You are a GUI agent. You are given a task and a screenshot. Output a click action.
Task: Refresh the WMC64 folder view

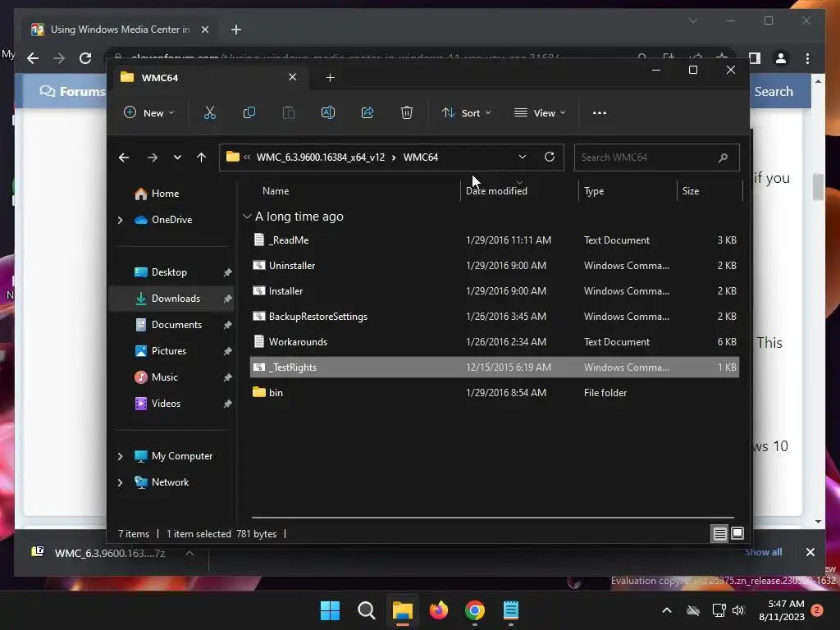click(550, 157)
